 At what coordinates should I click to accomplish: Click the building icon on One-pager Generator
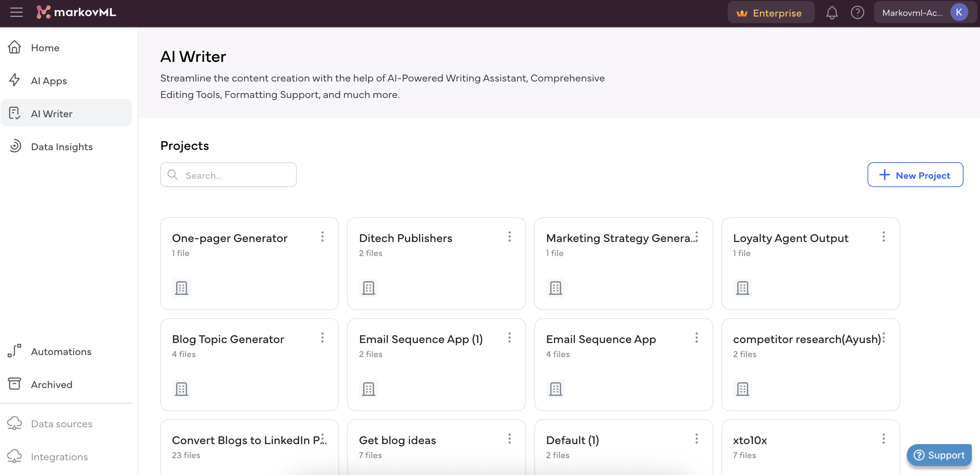click(181, 288)
